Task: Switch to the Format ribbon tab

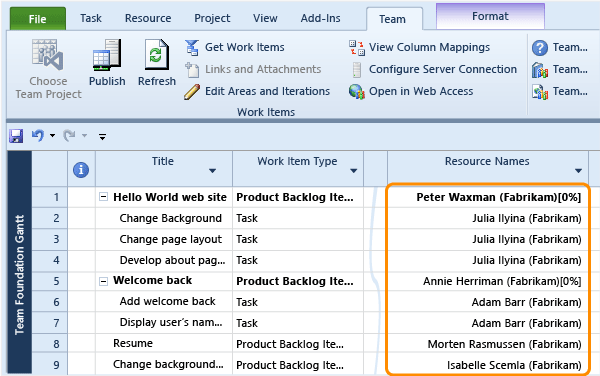Action: (490, 16)
